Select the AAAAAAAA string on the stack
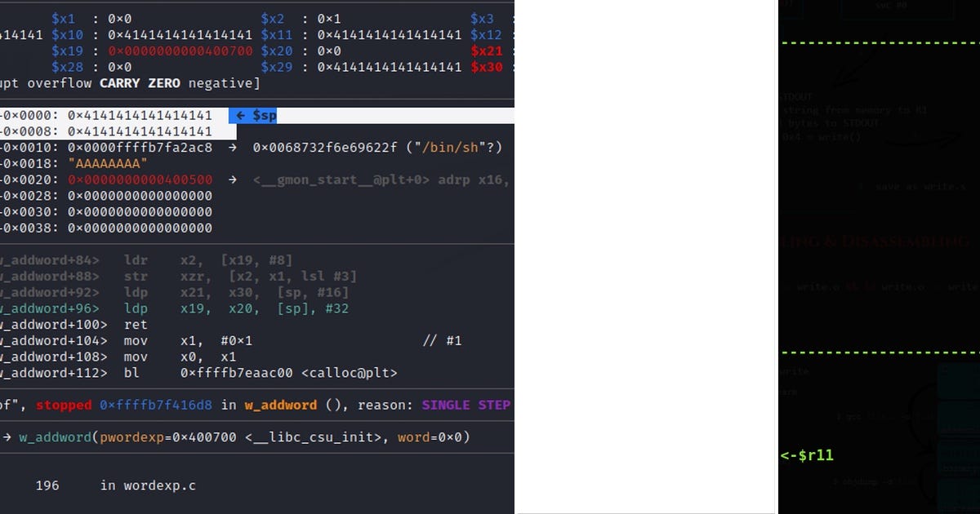 [106, 163]
